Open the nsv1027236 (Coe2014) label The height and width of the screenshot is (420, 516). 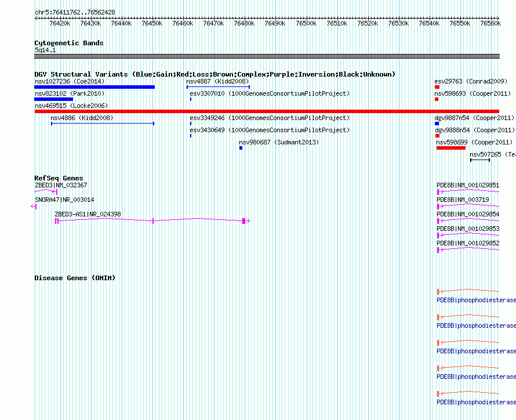point(70,81)
